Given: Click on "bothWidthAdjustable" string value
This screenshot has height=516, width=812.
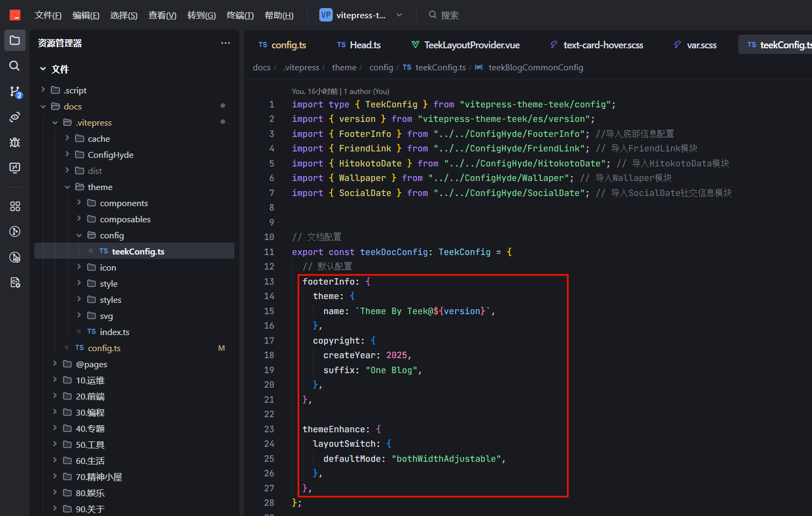Looking at the screenshot, I should tap(446, 459).
